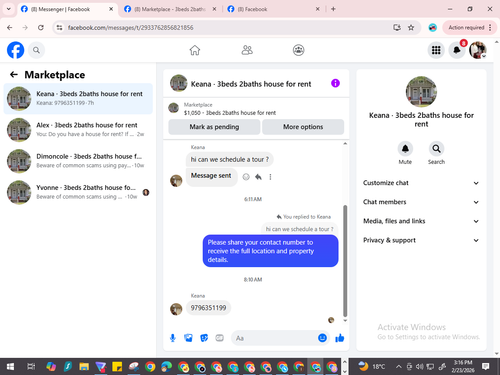Search in conversation using the magnifier icon
The width and height of the screenshot is (500, 375).
click(x=436, y=149)
